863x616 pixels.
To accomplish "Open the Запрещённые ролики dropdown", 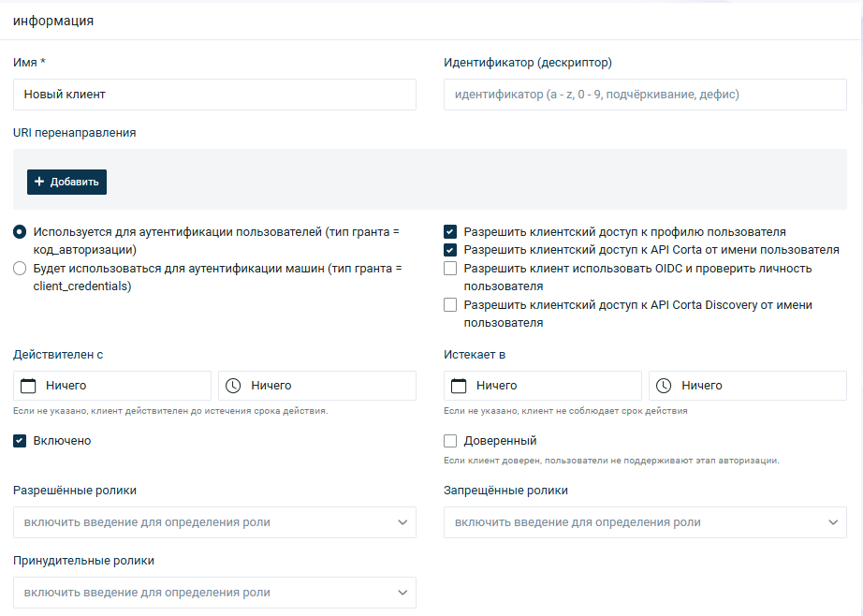I will click(x=645, y=522).
